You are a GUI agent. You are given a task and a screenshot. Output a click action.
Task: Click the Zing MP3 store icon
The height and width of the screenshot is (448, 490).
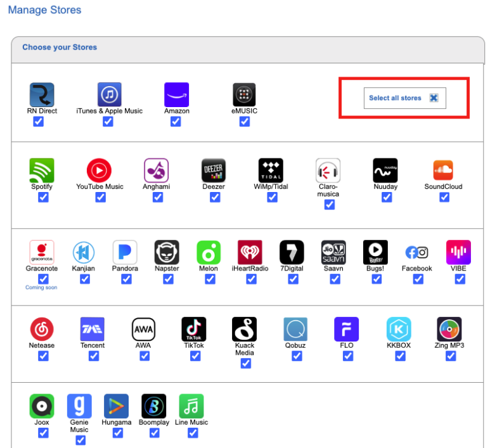[449, 329]
